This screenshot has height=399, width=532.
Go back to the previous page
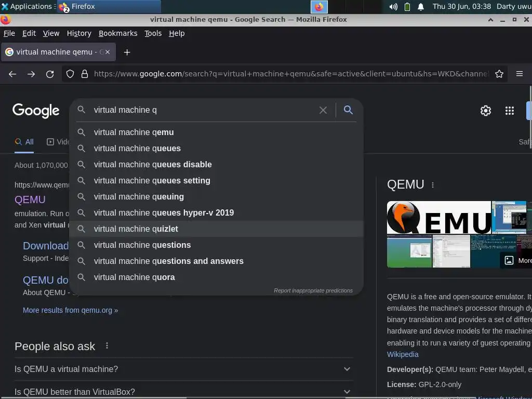point(12,74)
